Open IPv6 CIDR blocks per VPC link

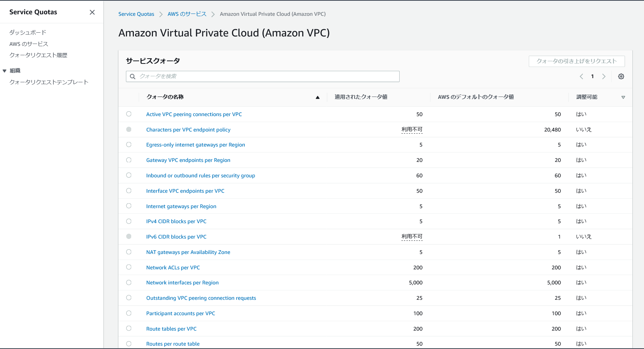click(176, 237)
